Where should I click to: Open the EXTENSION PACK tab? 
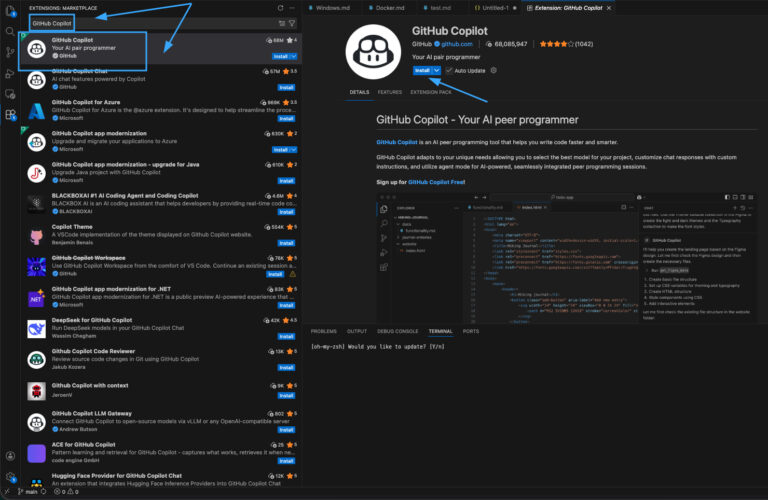431,92
